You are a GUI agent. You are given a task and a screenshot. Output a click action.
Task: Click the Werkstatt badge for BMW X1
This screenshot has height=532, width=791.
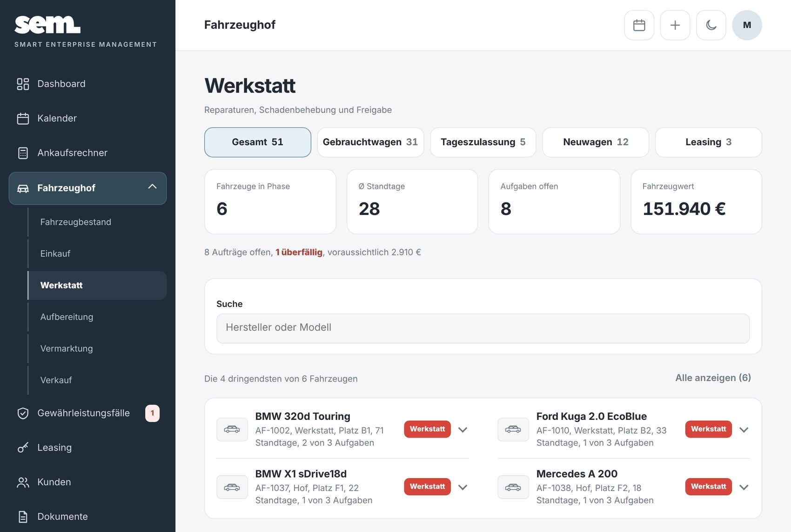[427, 486]
